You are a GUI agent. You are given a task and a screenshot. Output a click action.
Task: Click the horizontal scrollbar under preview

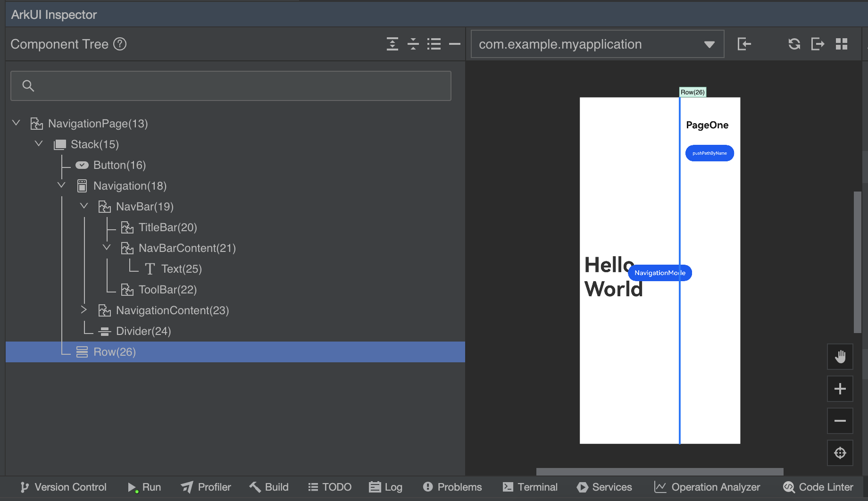659,472
